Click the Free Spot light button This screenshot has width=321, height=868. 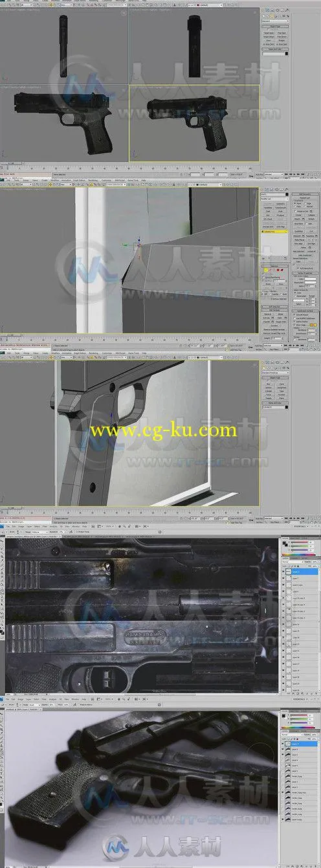tap(282, 33)
